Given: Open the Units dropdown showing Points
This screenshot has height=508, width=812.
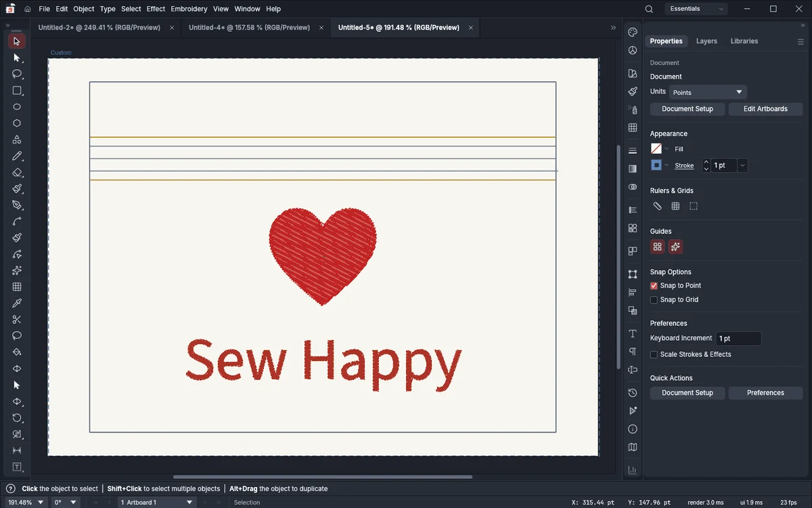Looking at the screenshot, I should pos(708,92).
